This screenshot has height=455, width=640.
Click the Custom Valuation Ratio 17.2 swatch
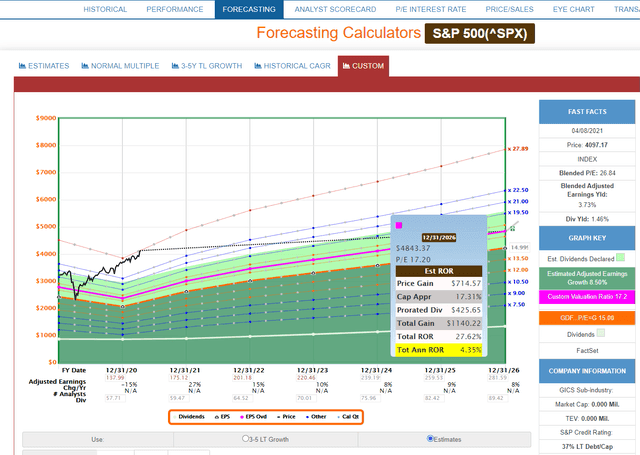pos(587,297)
